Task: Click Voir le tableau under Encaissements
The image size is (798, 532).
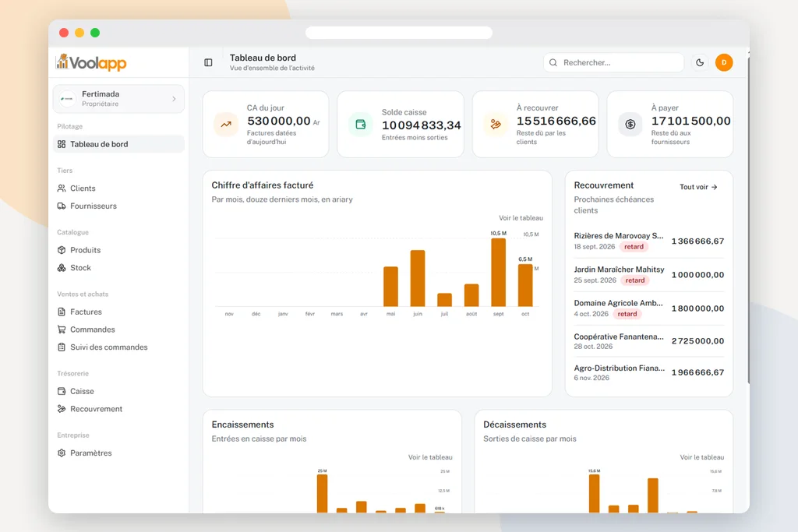Action: click(430, 457)
